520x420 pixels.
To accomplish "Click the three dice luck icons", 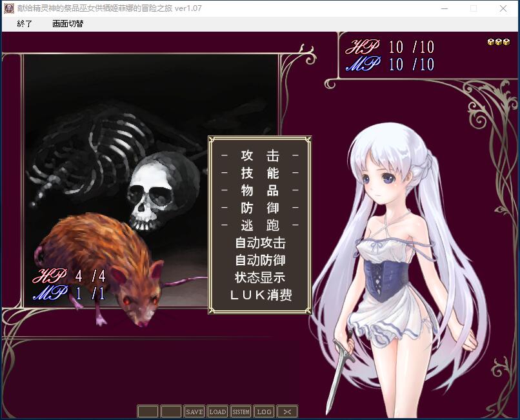I will [498, 42].
